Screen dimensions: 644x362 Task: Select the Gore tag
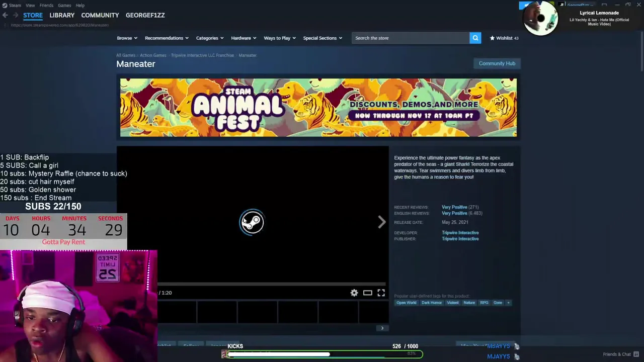[498, 303]
